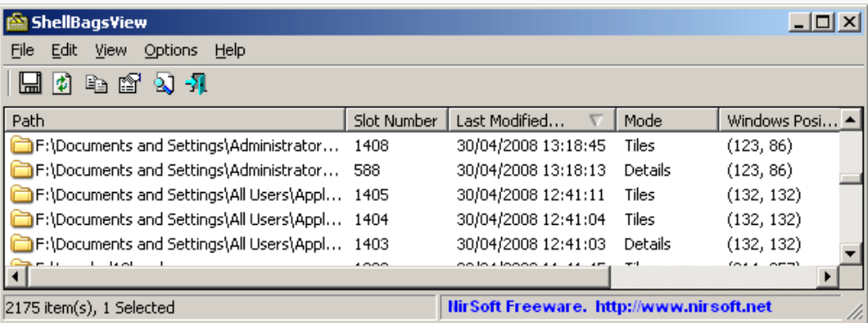Sort by the Mode column header
The height and width of the screenshot is (323, 868).
coord(667,121)
